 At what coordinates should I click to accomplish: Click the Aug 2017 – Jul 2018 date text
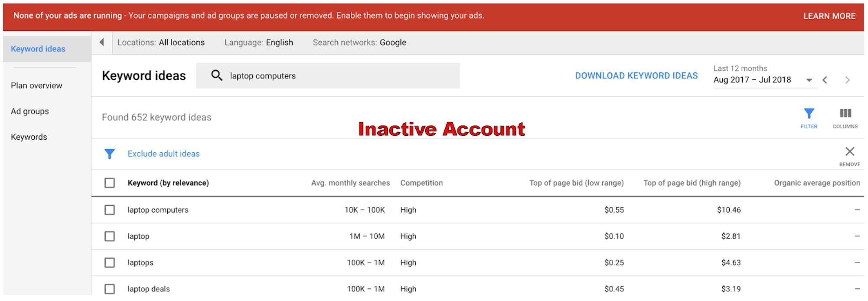752,80
